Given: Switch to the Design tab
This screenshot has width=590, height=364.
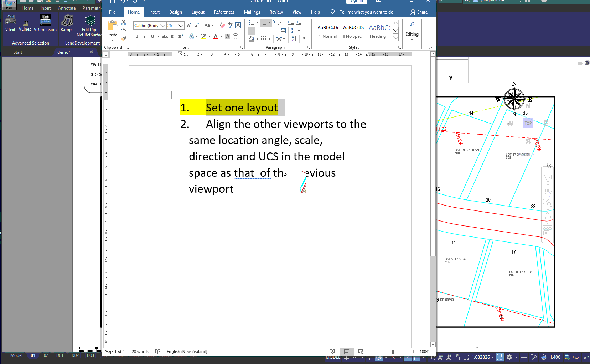Looking at the screenshot, I should [175, 12].
